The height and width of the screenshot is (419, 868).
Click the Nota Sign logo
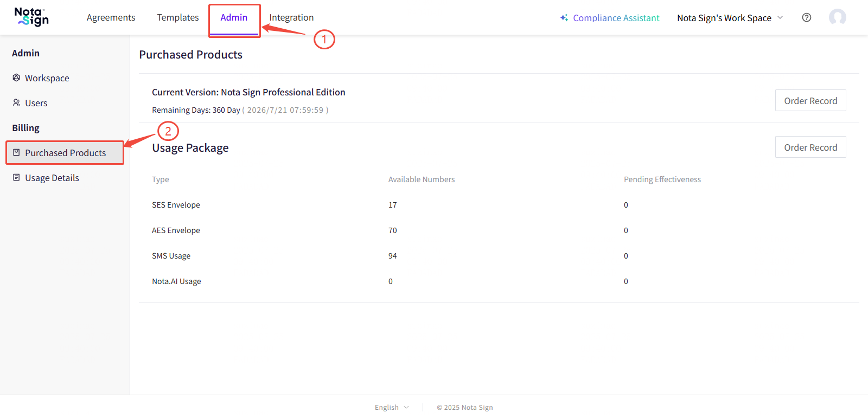point(31,17)
